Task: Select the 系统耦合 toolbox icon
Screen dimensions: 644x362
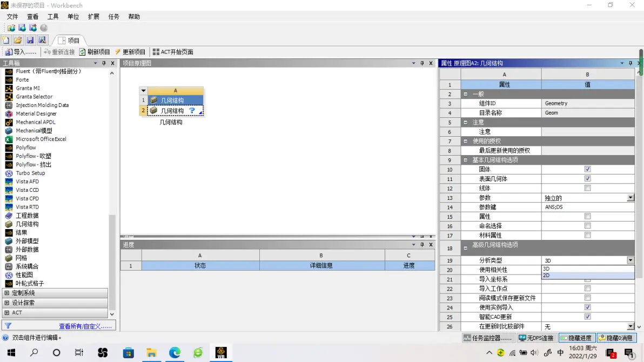Action: (9, 267)
